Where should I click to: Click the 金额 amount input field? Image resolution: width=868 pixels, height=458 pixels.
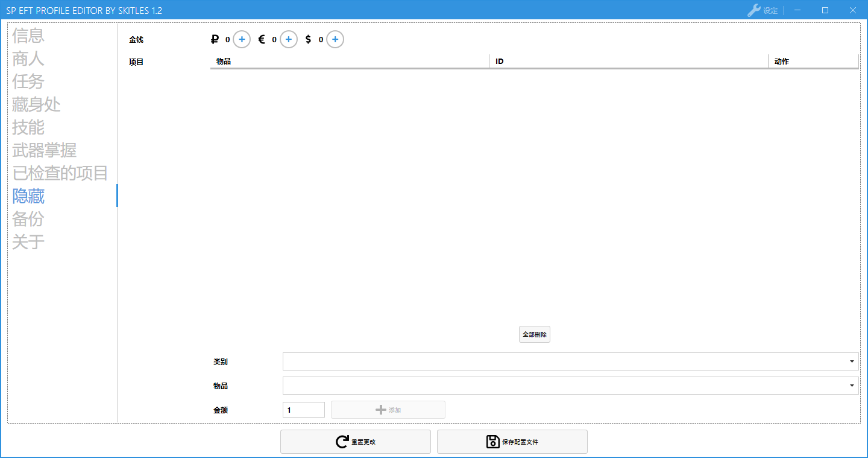pos(303,410)
